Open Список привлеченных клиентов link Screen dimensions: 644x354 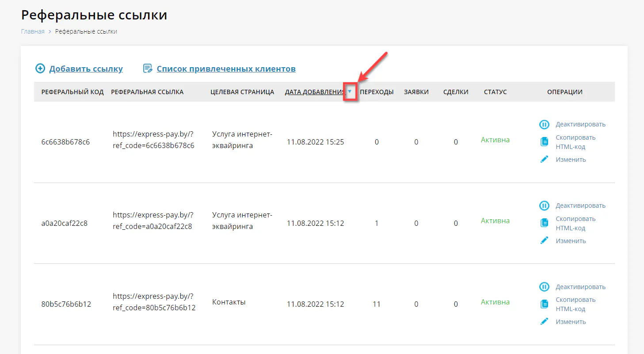coord(226,69)
